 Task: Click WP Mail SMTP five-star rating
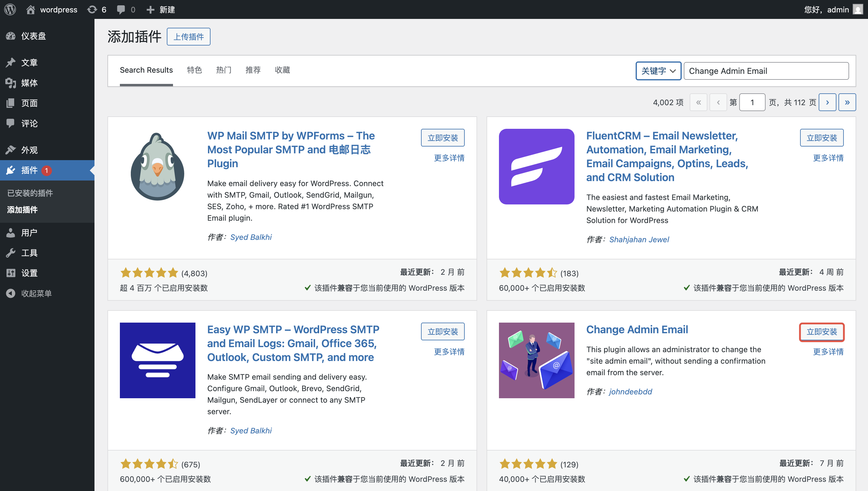pyautogui.click(x=149, y=272)
